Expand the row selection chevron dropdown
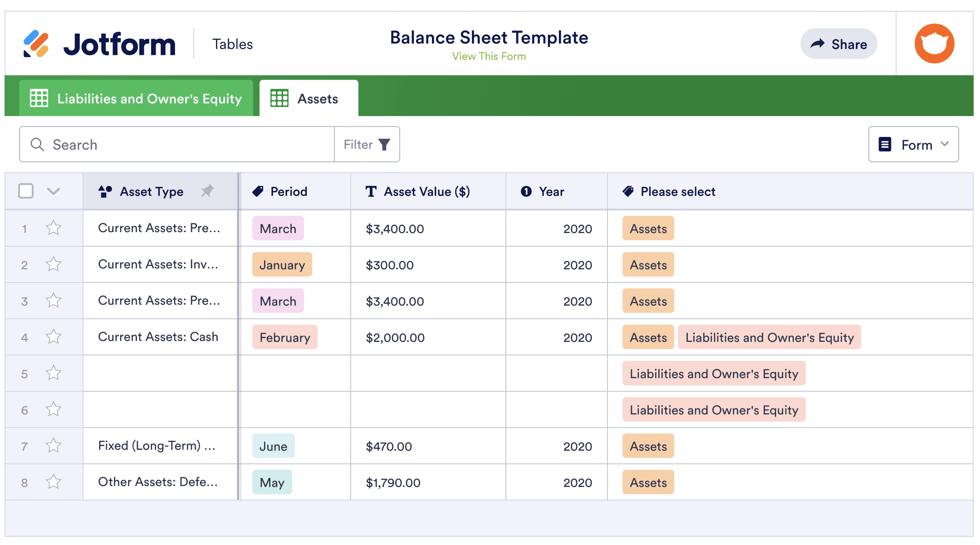 pos(54,191)
